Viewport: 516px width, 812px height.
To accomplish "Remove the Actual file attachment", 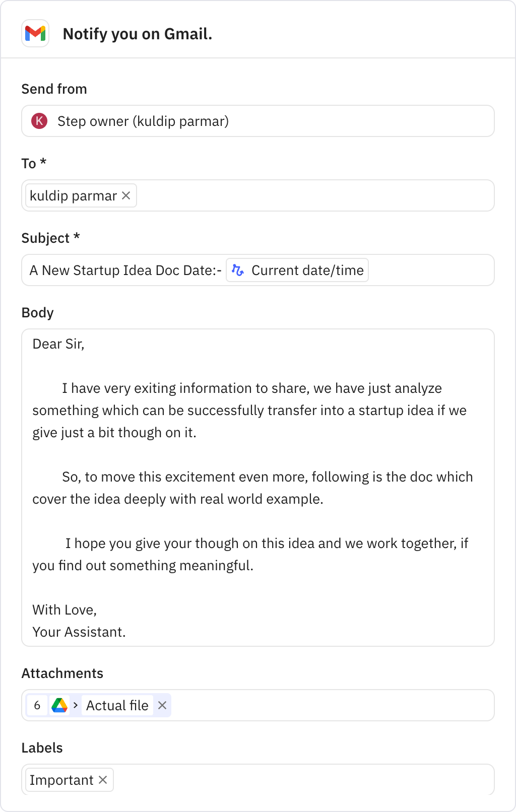I will click(x=162, y=705).
